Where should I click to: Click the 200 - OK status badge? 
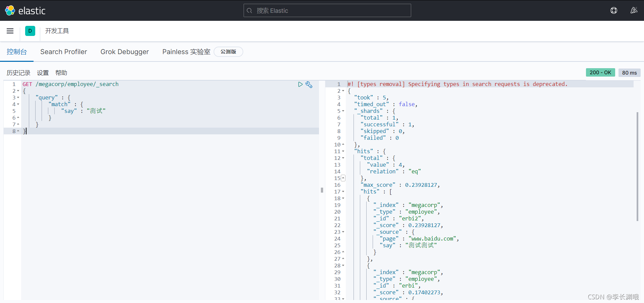pos(600,73)
